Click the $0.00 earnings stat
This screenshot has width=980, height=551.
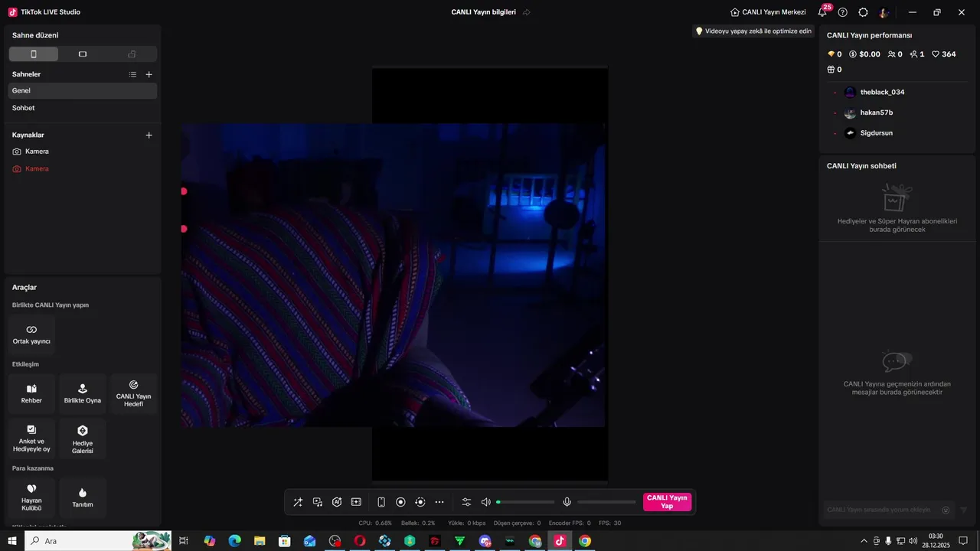[864, 54]
